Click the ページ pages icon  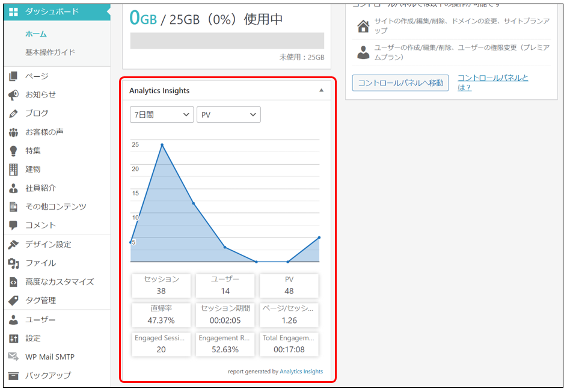click(13, 76)
